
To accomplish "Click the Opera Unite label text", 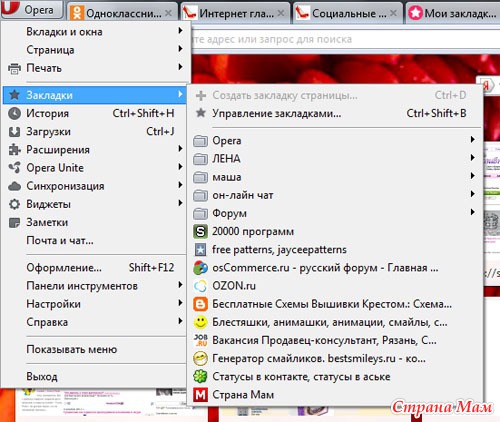I will [x=55, y=168].
